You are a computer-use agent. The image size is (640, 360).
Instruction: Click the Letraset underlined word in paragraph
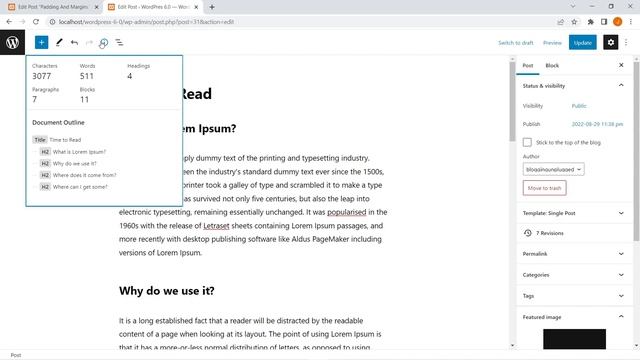(216, 226)
